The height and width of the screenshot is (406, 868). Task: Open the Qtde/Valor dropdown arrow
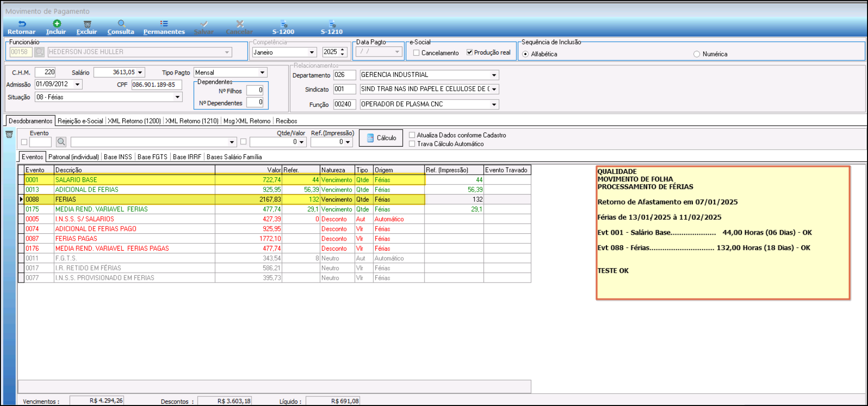tap(301, 142)
